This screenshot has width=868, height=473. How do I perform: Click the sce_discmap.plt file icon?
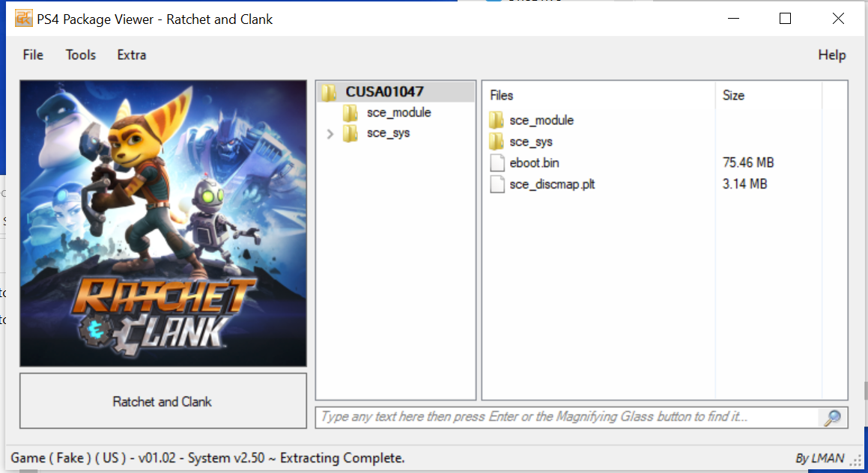(497, 184)
